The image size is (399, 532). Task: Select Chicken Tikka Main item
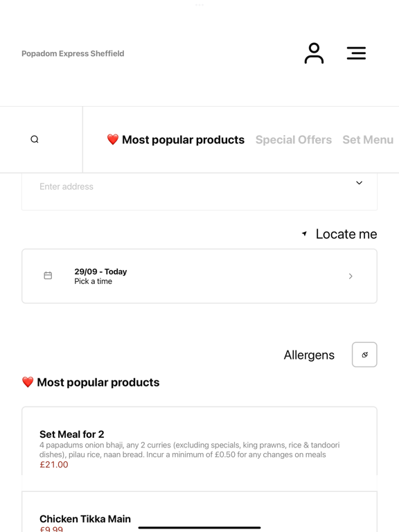pyautogui.click(x=199, y=512)
